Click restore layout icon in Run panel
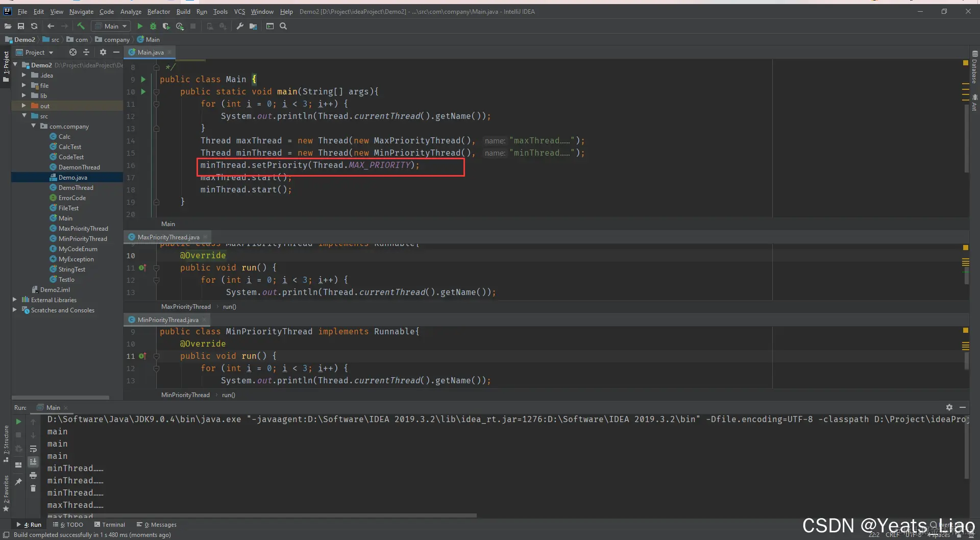 tap(18, 465)
